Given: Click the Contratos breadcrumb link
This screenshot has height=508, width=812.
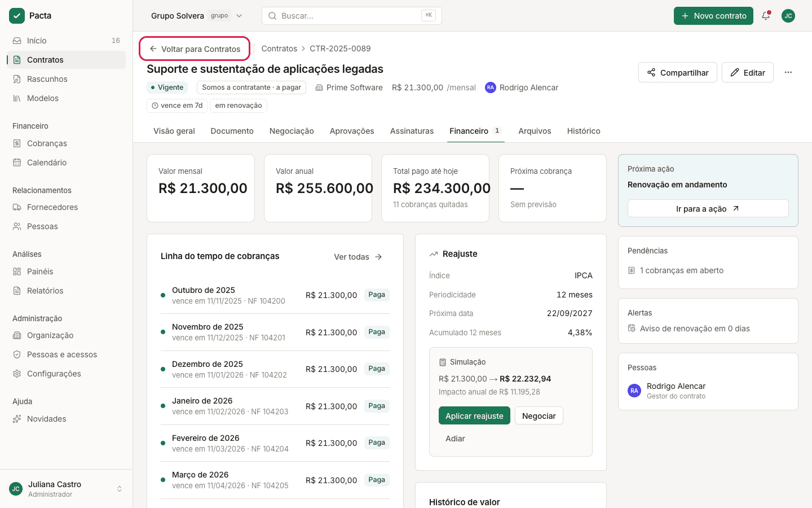Looking at the screenshot, I should click(x=279, y=49).
